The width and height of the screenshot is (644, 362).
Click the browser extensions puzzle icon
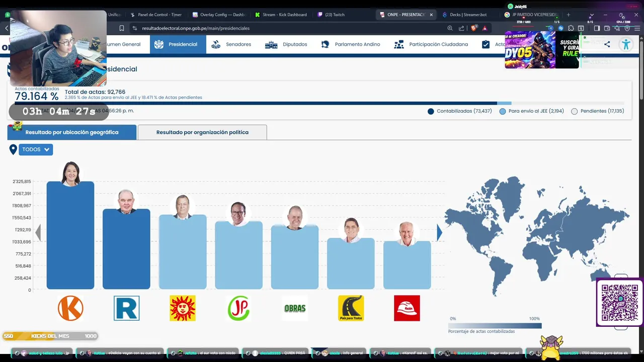(x=571, y=28)
